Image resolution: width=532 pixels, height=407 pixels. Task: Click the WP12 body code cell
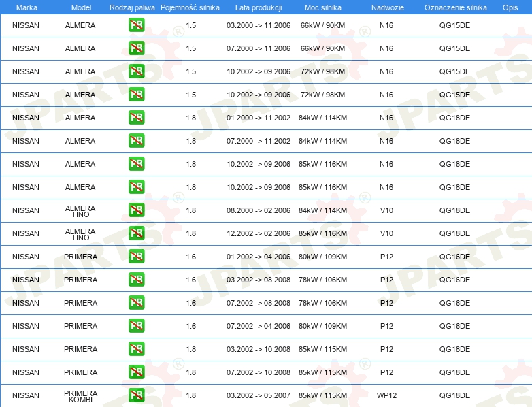386,395
